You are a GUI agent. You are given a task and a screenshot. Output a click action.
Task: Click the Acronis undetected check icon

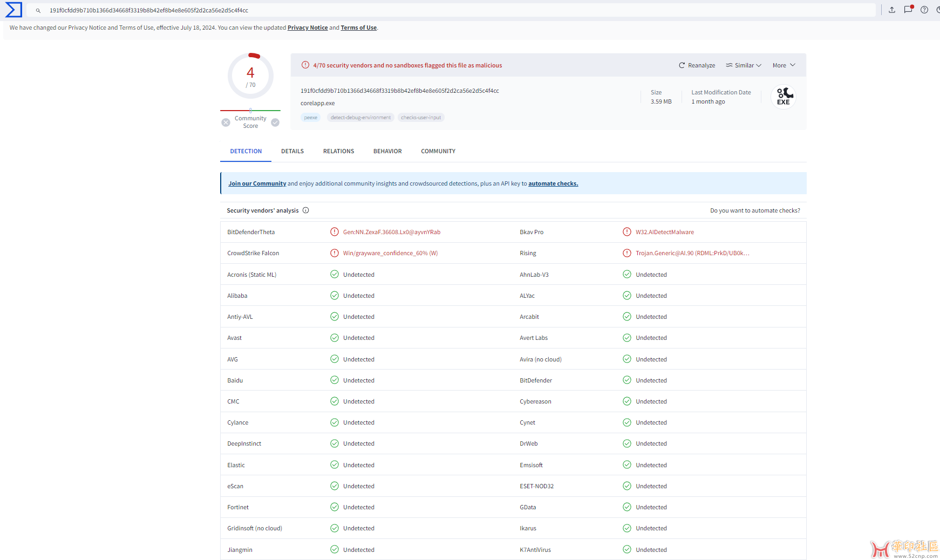tap(335, 274)
